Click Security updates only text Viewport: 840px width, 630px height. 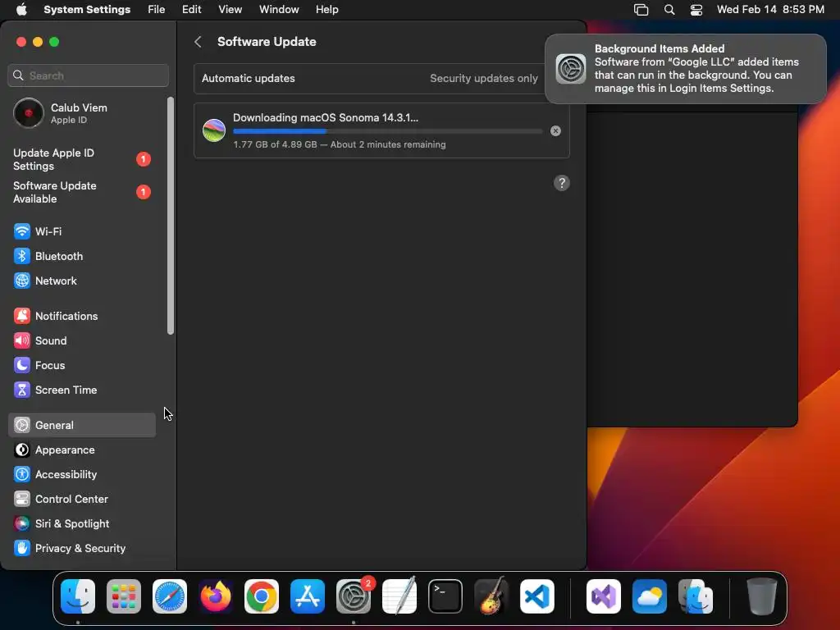(484, 78)
